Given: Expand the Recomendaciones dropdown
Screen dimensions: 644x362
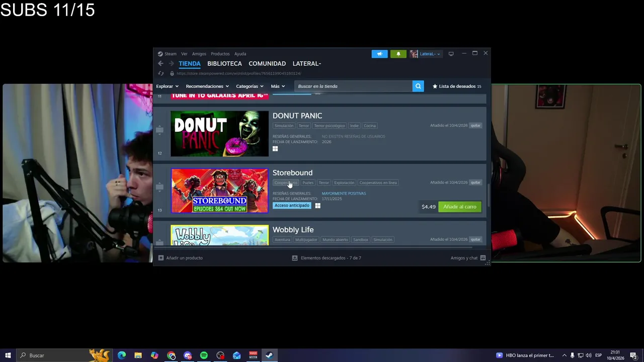Looking at the screenshot, I should (207, 86).
